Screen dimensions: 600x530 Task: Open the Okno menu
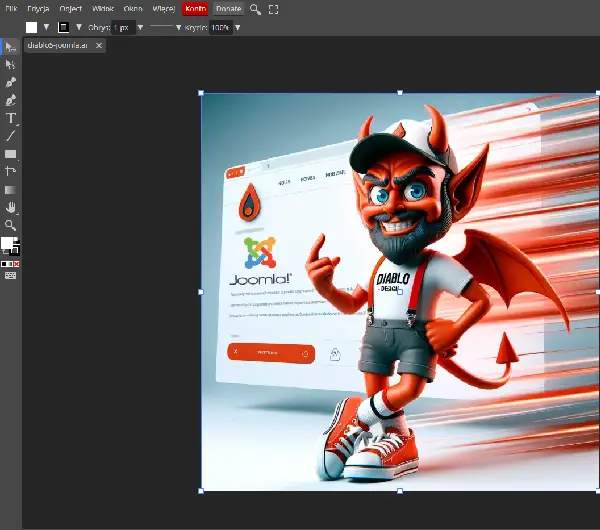click(x=133, y=8)
